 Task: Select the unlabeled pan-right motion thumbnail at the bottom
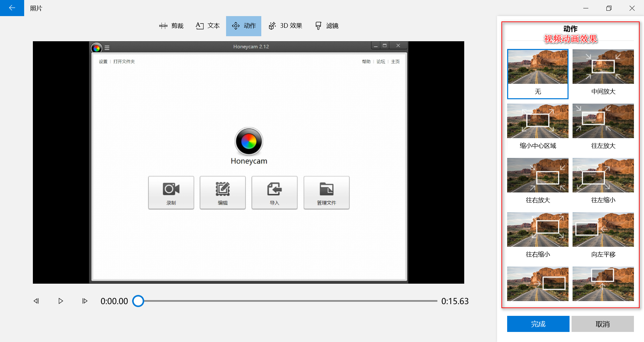[x=538, y=284]
